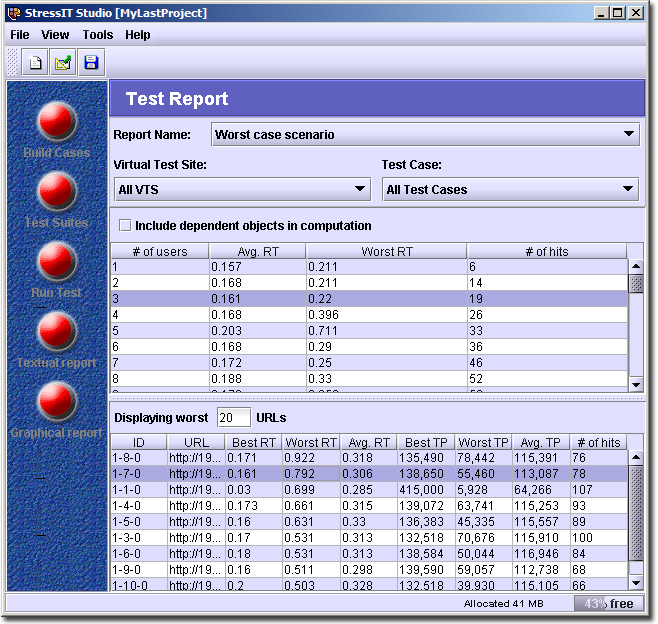Open the File menu
The image size is (658, 624).
[20, 35]
